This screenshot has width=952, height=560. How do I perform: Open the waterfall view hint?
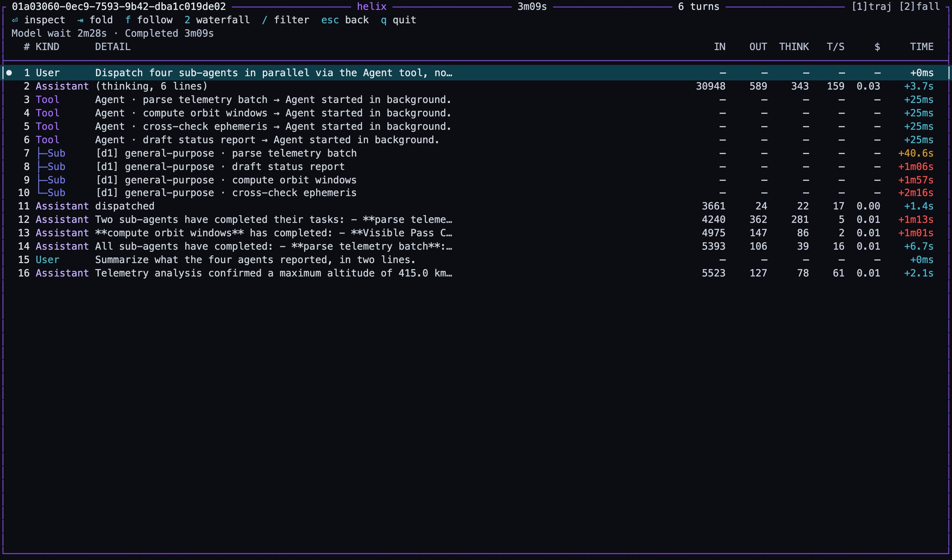tap(217, 20)
